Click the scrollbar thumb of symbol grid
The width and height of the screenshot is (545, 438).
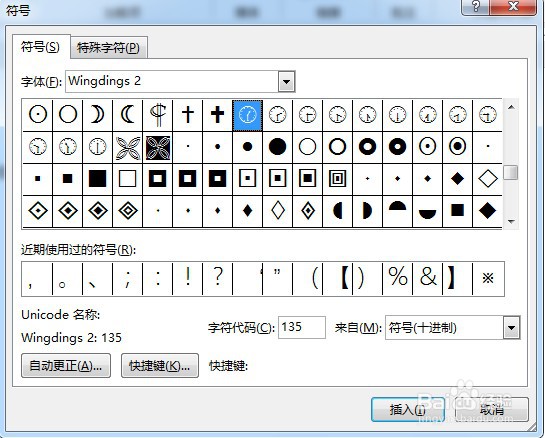[511, 173]
